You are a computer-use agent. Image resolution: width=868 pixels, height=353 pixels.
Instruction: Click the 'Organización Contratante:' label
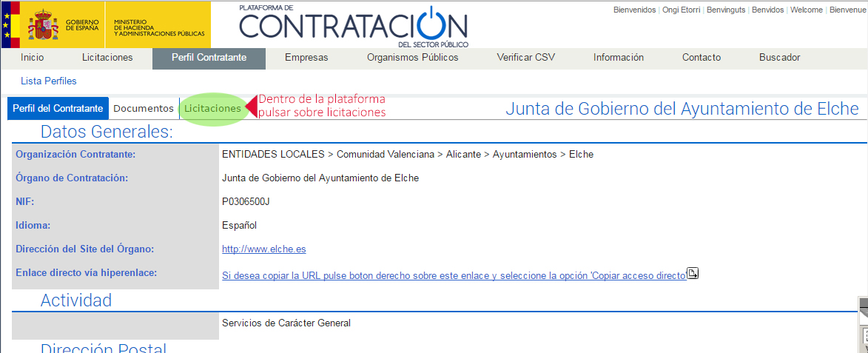[x=75, y=155]
